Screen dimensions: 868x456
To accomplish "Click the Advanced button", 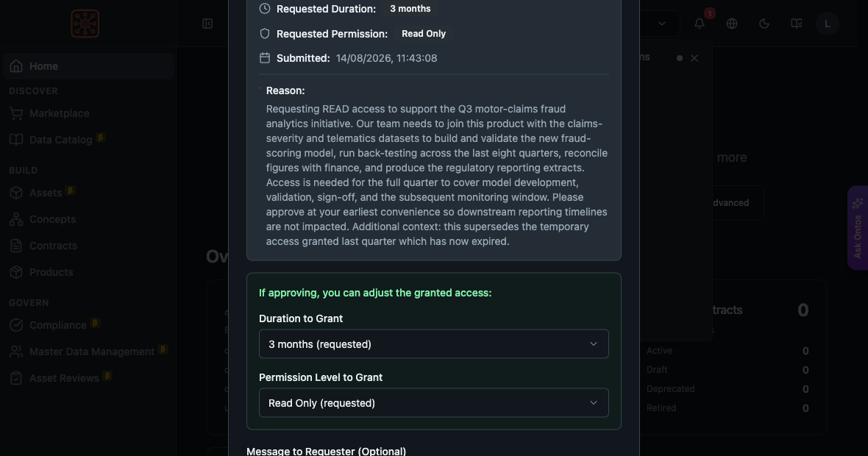I will (x=730, y=203).
